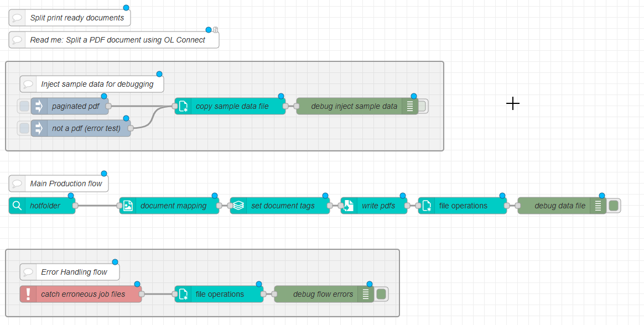Click the speech bubble icon on Main Production flow comment

(x=17, y=184)
